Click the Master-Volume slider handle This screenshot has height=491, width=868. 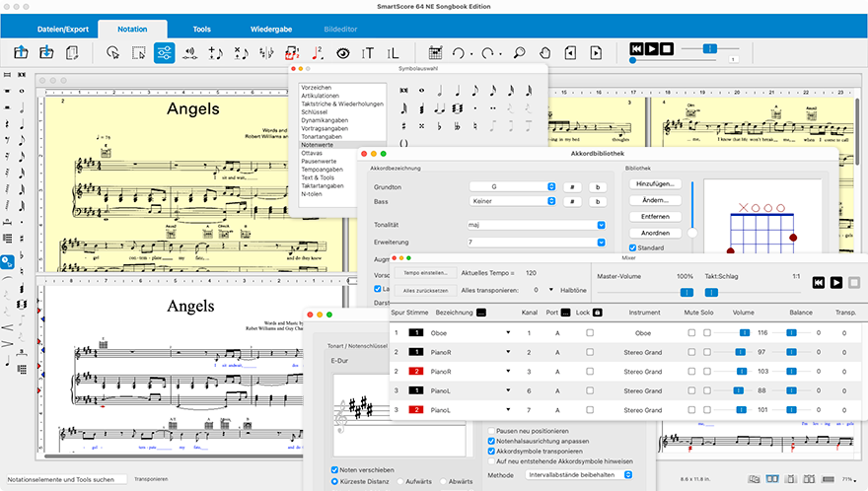[x=686, y=293]
